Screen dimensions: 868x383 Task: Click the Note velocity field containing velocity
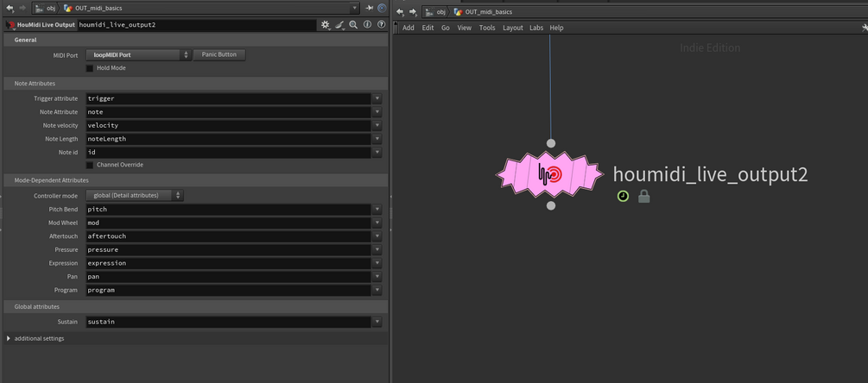229,125
